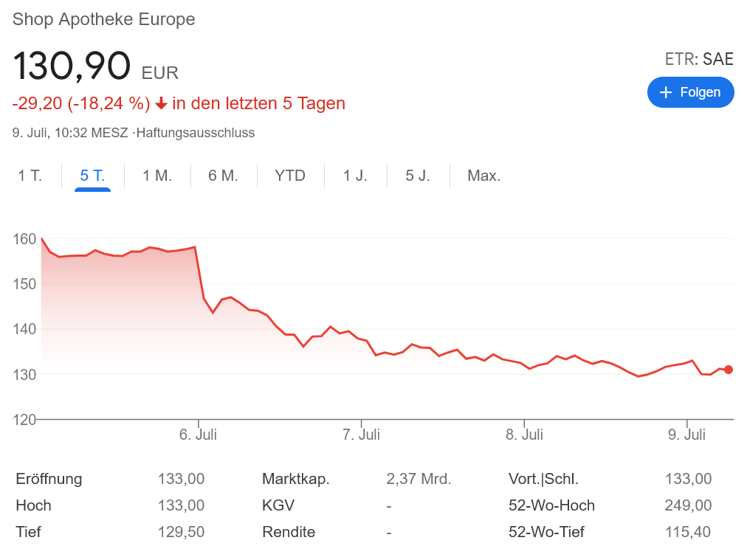Image resolution: width=747 pixels, height=560 pixels.
Task: Switch to the 1 M. range tab
Action: (x=157, y=176)
